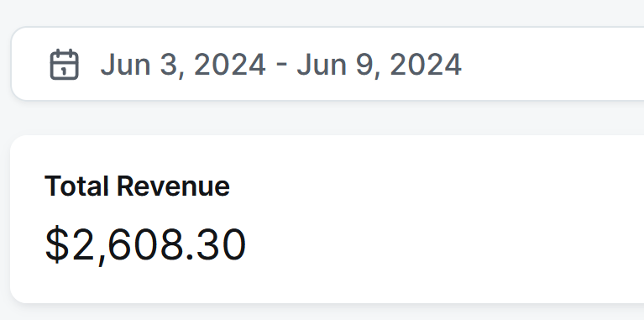644x320 pixels.
Task: Open the date range picker field
Action: [x=327, y=64]
